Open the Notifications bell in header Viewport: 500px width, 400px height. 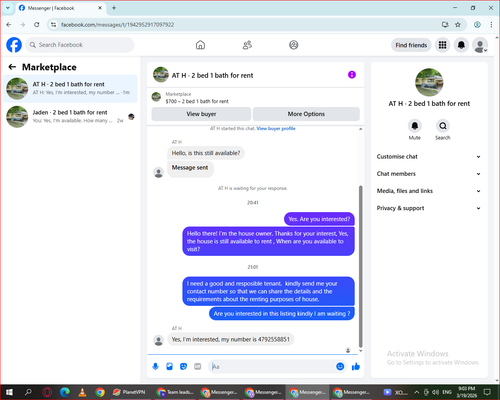click(x=461, y=45)
